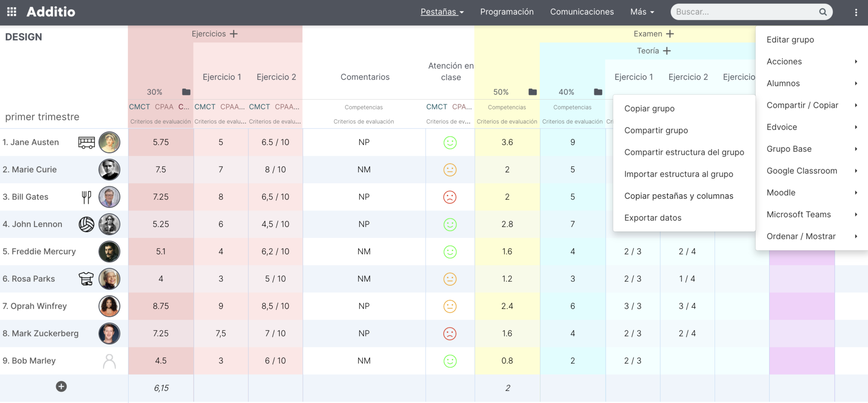868x403 pixels.
Task: Select Copiar grupo from the menu
Action: pos(649,109)
